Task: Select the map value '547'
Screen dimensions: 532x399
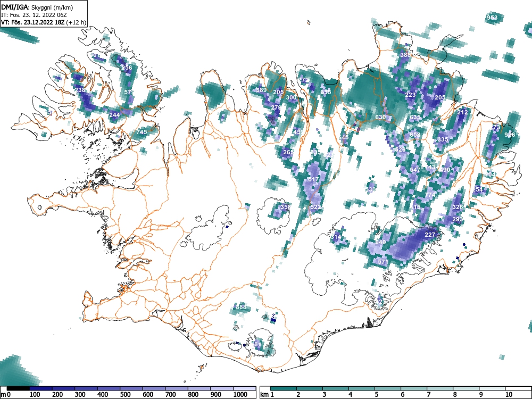Action: click(415, 170)
